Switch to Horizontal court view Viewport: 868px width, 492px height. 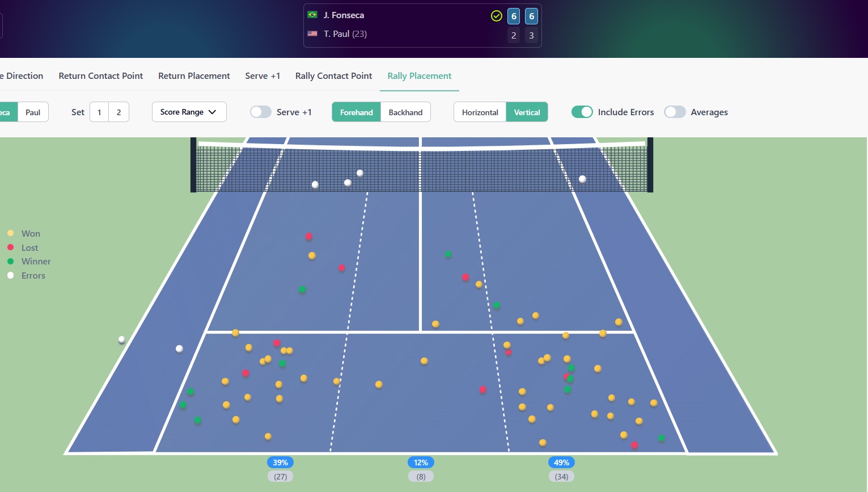click(480, 112)
